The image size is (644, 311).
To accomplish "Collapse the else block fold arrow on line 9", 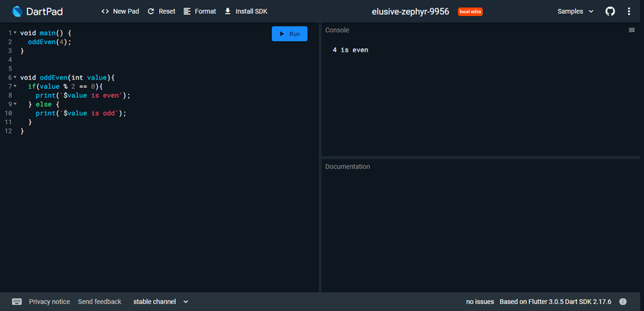I will point(15,104).
